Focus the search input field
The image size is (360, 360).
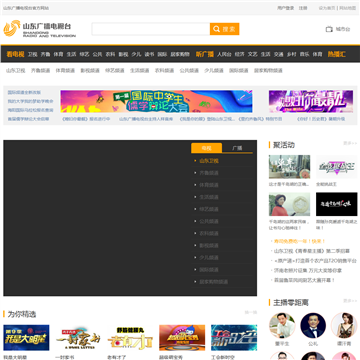(151, 29)
